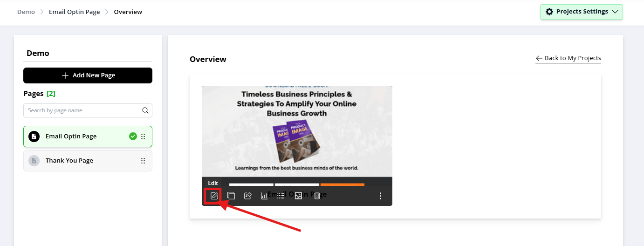Click the trash delete icon
Viewport: 644px width, 246px height.
coord(317,196)
